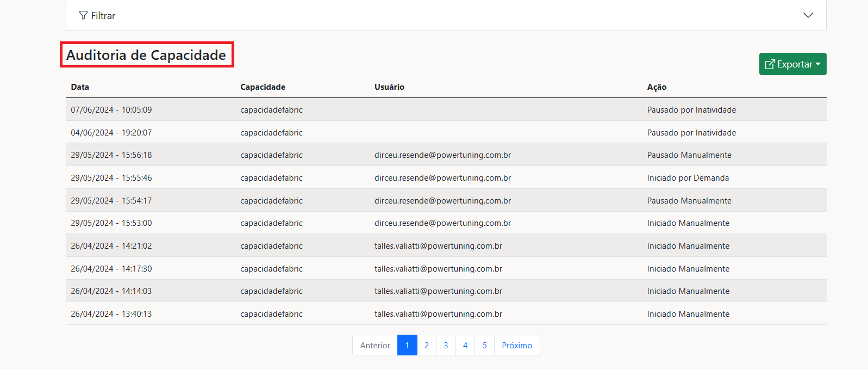Click the Filtrar label text
868x369 pixels.
click(x=103, y=16)
